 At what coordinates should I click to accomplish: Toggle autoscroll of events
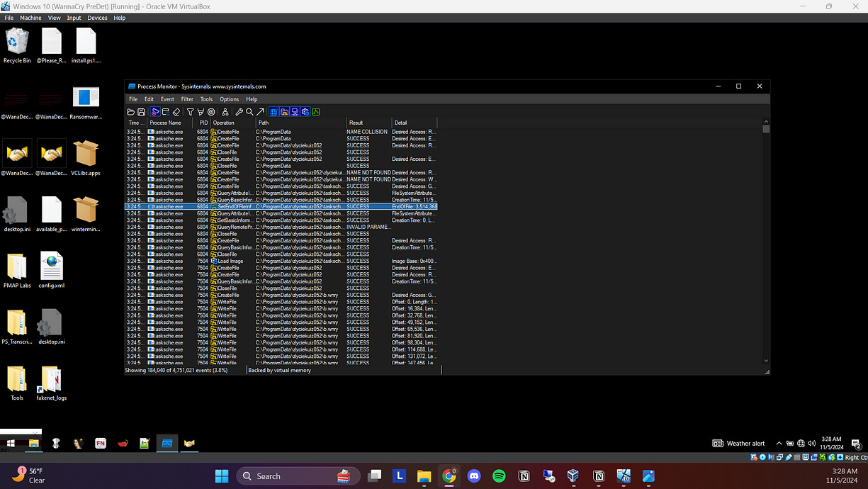165,111
